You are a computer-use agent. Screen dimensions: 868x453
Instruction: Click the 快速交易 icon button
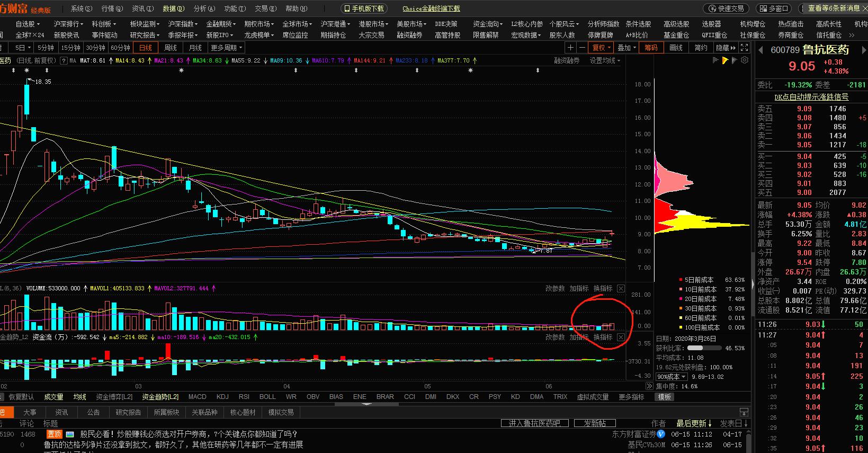coord(727,8)
